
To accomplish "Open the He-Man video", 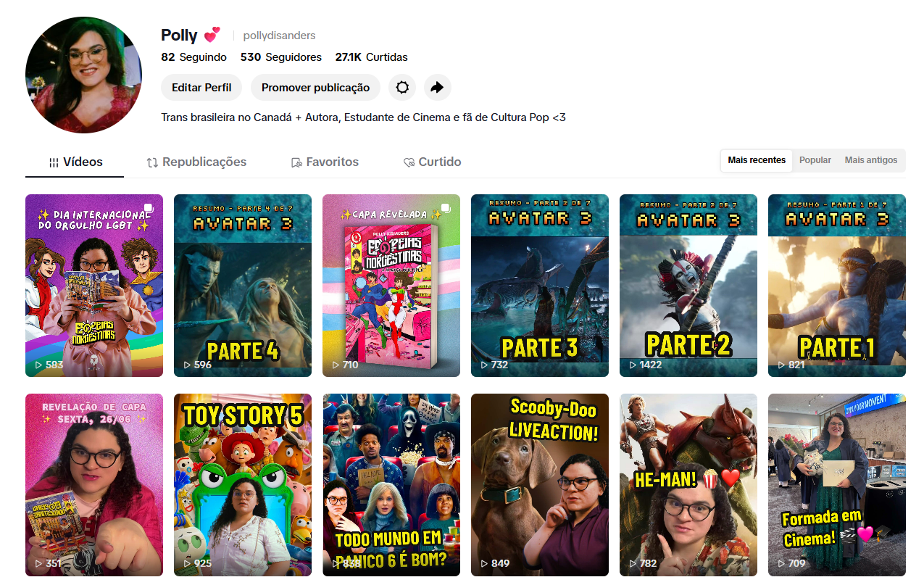I will (x=688, y=485).
